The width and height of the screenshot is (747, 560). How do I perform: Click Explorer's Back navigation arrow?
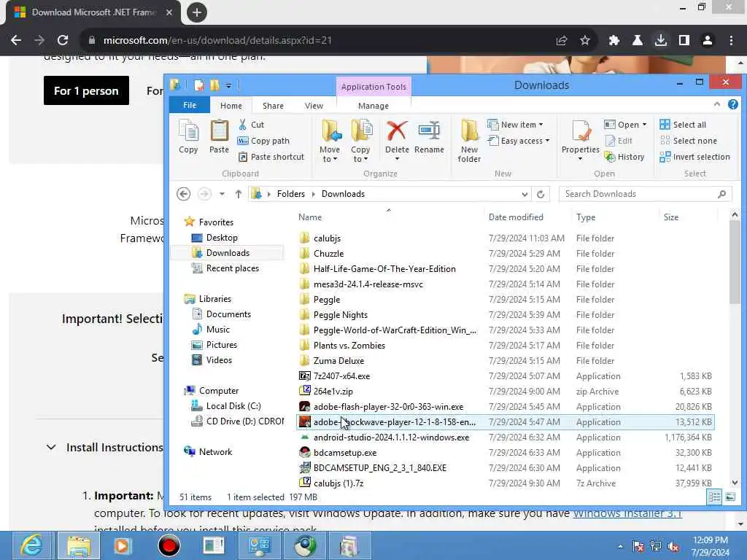pyautogui.click(x=183, y=194)
